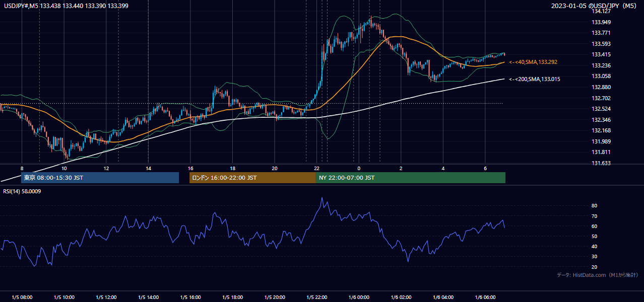This screenshot has height=302, width=644.
Task: Click the 1/5 20:00 date label
Action: (x=275, y=297)
